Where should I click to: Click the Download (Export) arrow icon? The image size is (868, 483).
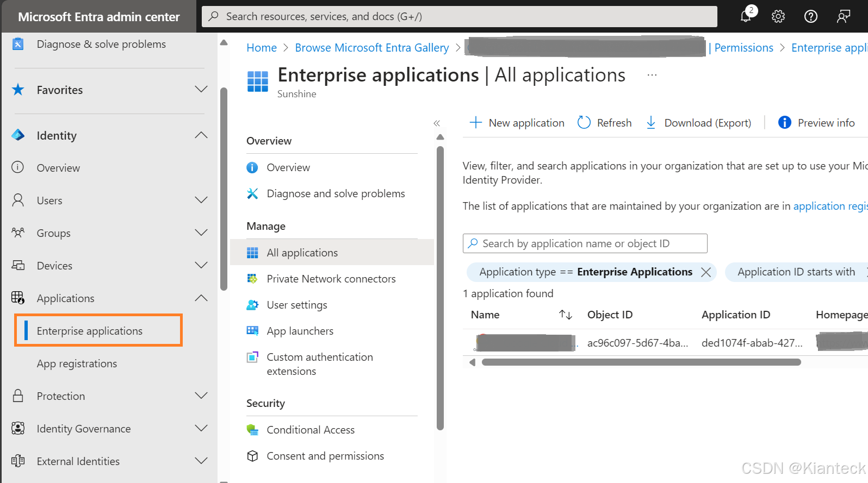click(651, 123)
